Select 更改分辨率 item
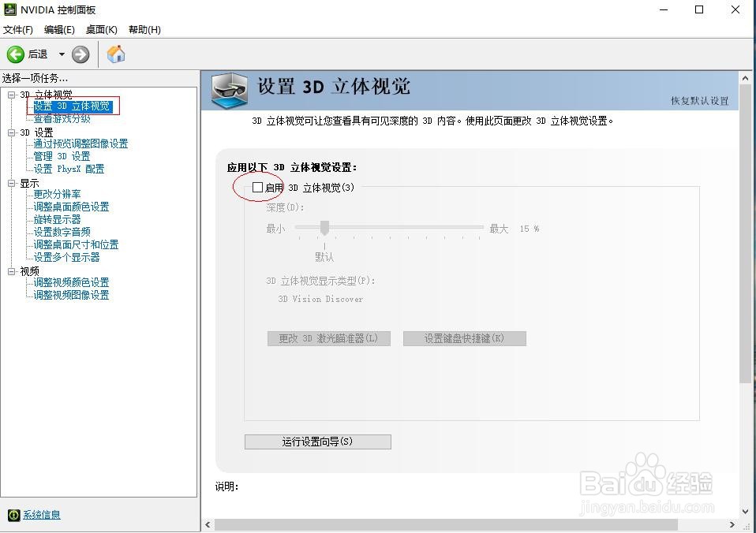Image resolution: width=756 pixels, height=533 pixels. pyautogui.click(x=57, y=194)
